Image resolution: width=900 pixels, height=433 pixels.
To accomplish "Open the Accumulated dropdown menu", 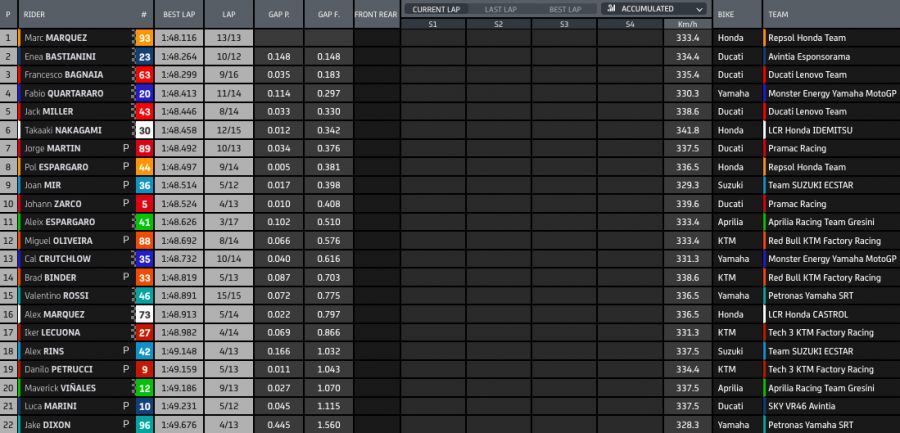I will 656,9.
